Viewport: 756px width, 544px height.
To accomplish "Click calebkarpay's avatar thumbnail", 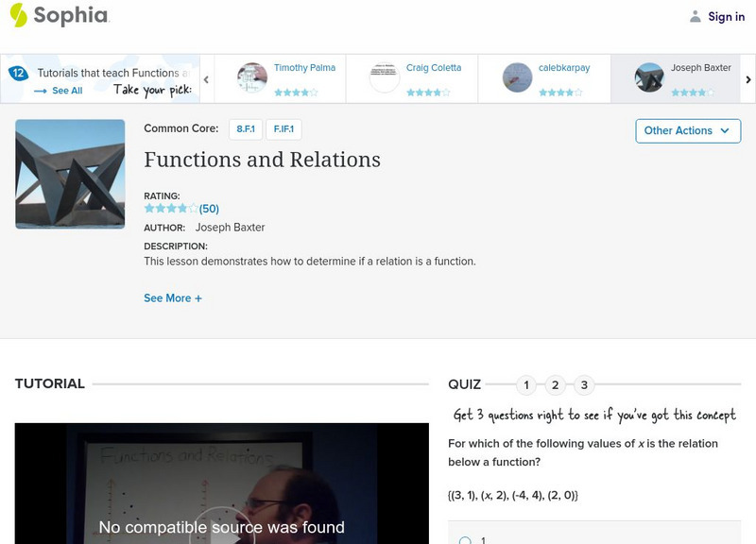I will coord(517,77).
